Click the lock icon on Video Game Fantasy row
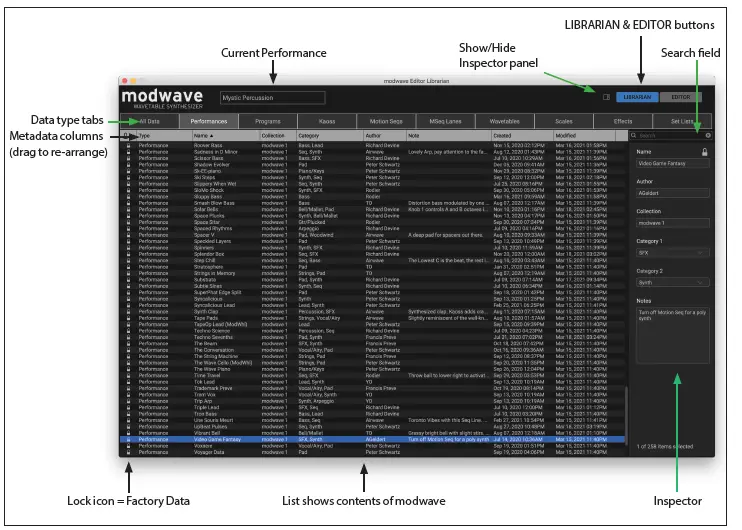 pos(128,439)
